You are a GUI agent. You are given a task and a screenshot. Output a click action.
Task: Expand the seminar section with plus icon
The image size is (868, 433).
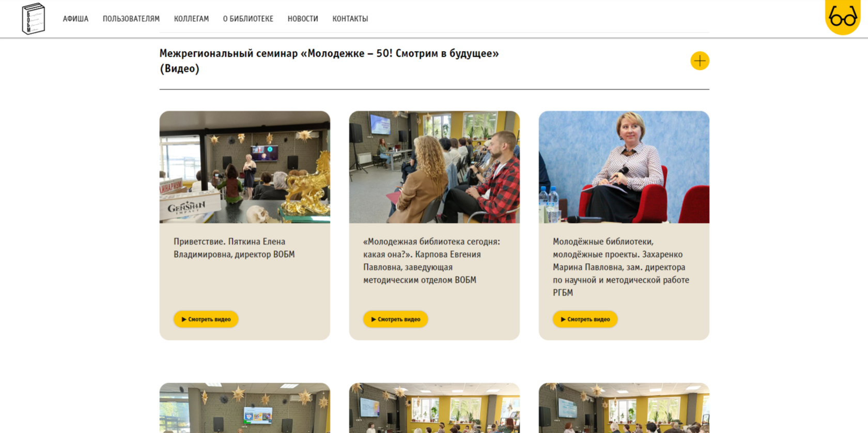point(700,61)
